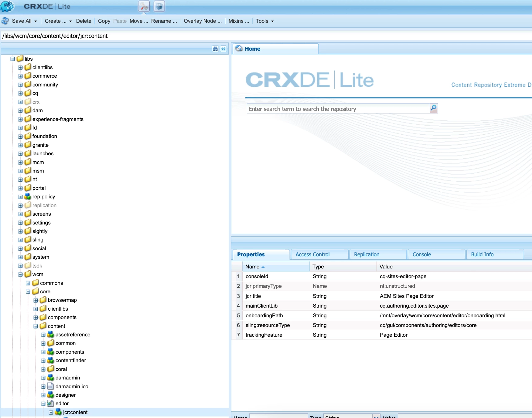This screenshot has width=532, height=418.
Task: Focus the repository path address field
Action: point(266,36)
